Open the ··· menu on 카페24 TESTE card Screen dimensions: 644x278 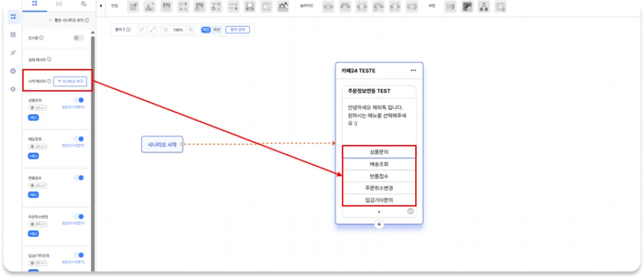click(413, 70)
